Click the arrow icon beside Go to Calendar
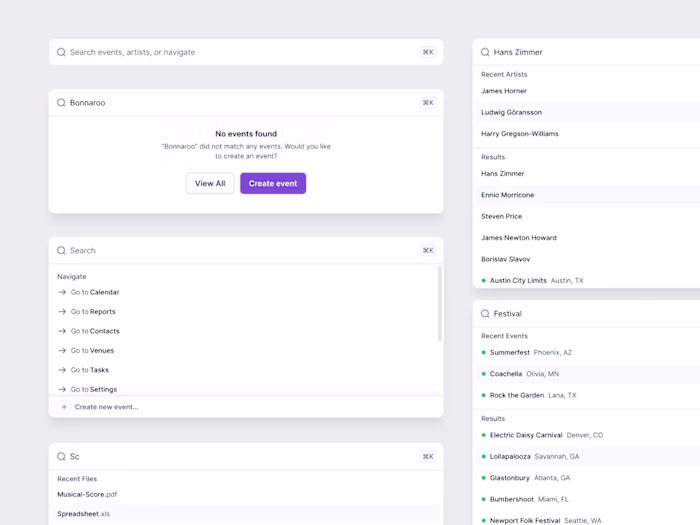Image resolution: width=700 pixels, height=525 pixels. point(62,292)
